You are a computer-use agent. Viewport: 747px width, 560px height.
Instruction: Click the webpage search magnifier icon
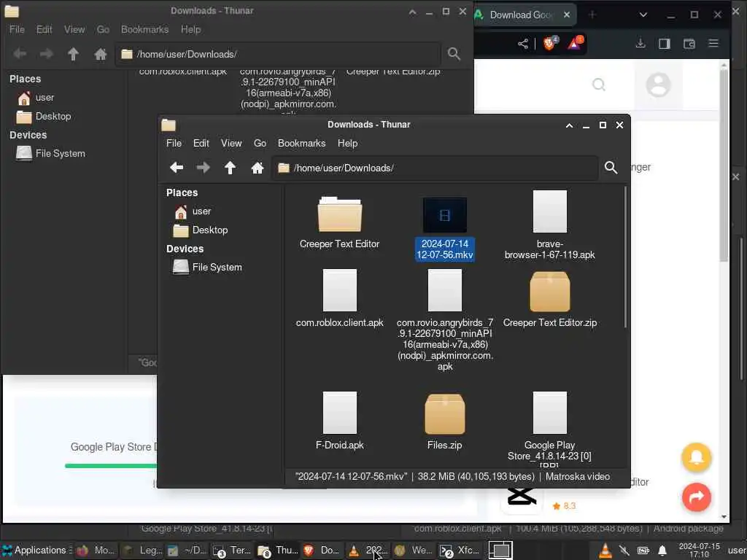click(x=599, y=85)
